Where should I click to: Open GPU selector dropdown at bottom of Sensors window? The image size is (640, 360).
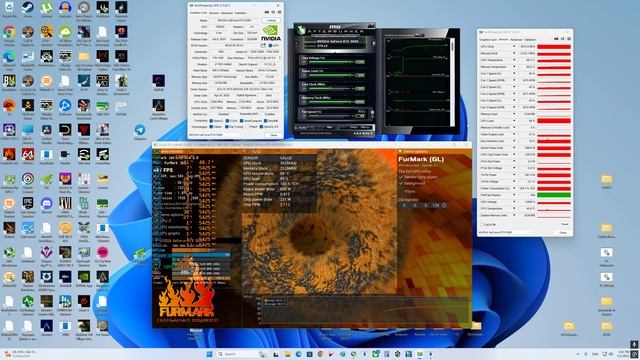(x=505, y=233)
